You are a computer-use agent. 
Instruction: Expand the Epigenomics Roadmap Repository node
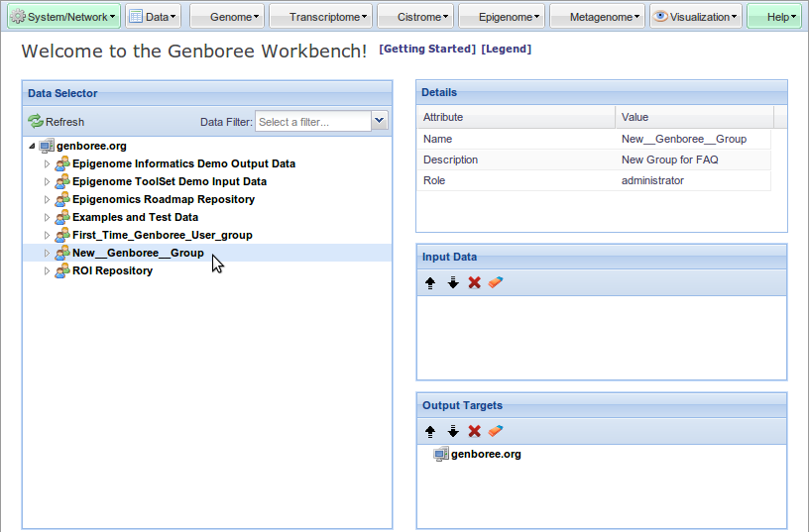click(x=47, y=200)
